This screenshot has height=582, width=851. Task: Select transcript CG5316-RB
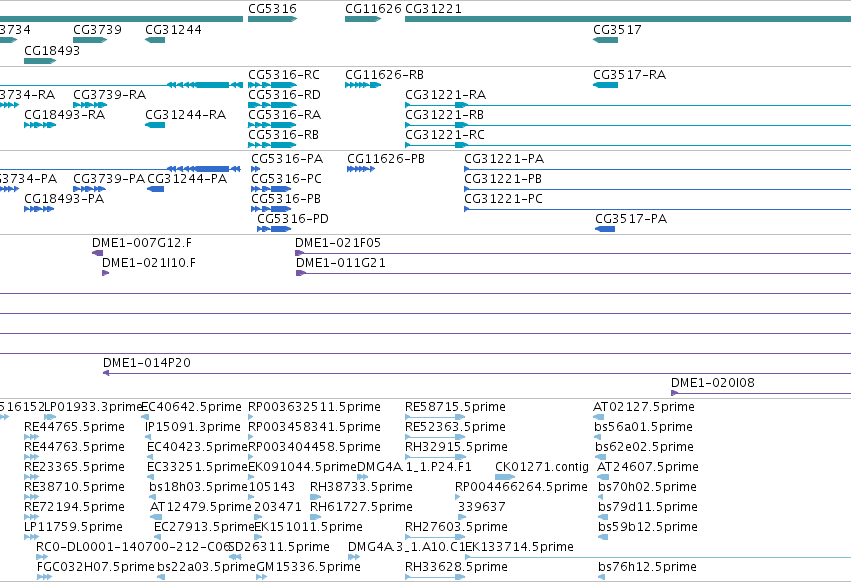point(283,135)
